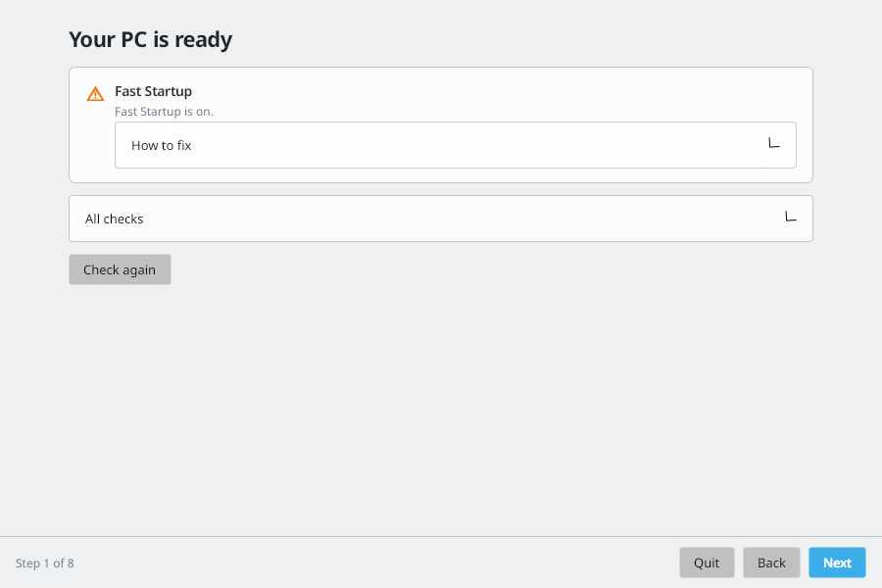
Task: Click the Step 1 of 8 indicator
Action: click(44, 563)
